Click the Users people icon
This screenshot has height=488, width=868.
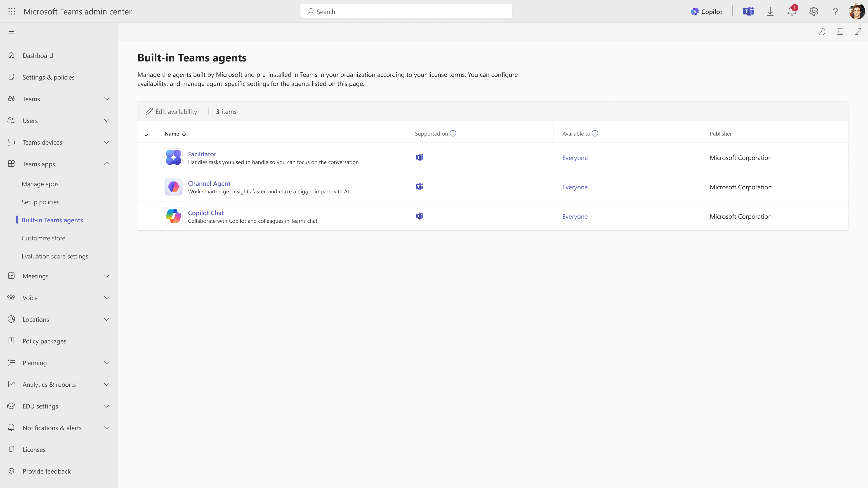point(12,120)
